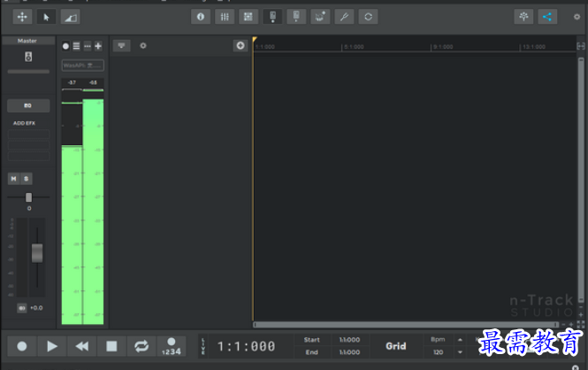Viewport: 588px width, 370px height.
Task: Click ADD EFX on Master channel
Action: (x=24, y=123)
